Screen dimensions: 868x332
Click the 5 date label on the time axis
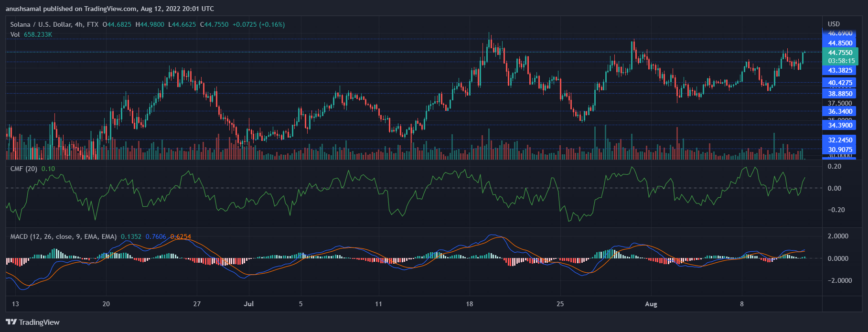pyautogui.click(x=300, y=304)
